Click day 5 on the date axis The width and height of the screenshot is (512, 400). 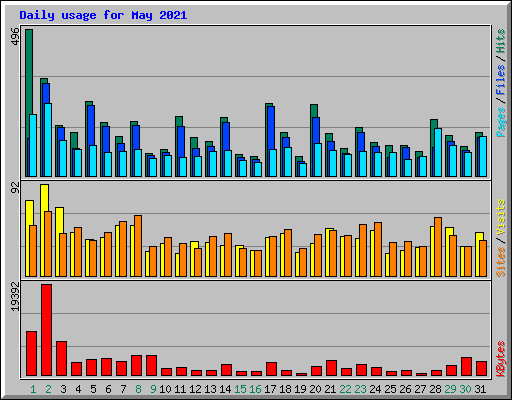pyautogui.click(x=93, y=389)
